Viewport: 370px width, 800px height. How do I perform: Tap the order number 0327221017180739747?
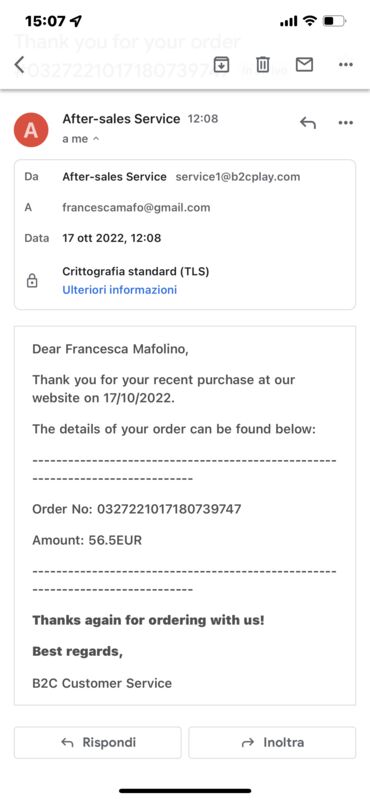point(169,509)
